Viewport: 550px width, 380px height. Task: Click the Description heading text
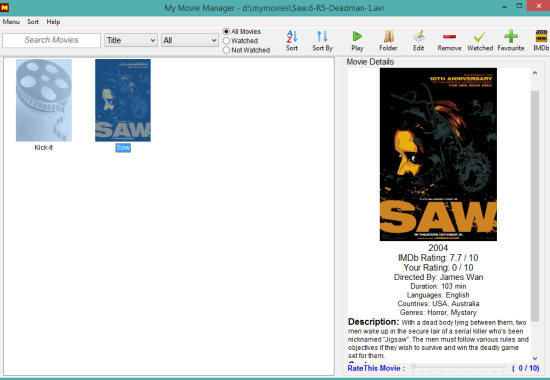[x=373, y=322]
